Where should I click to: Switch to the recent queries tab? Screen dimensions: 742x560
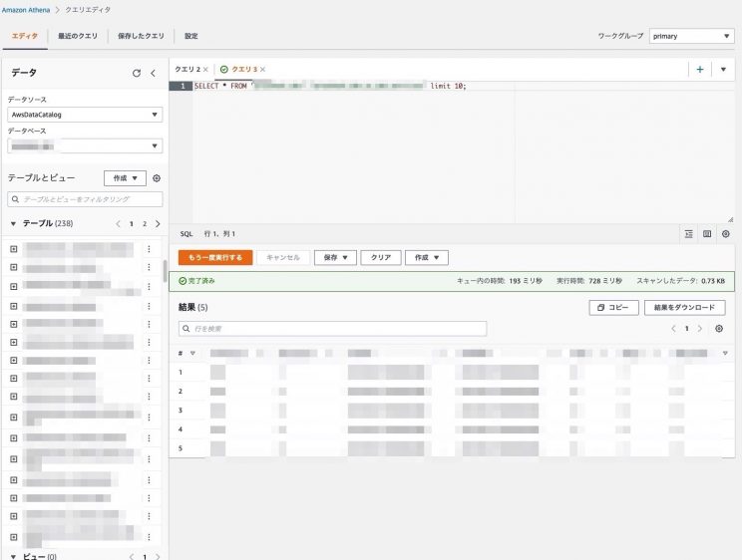click(78, 36)
